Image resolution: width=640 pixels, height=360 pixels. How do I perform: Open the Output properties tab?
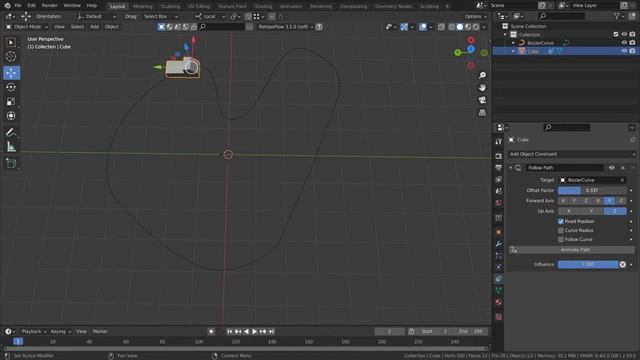click(x=498, y=167)
